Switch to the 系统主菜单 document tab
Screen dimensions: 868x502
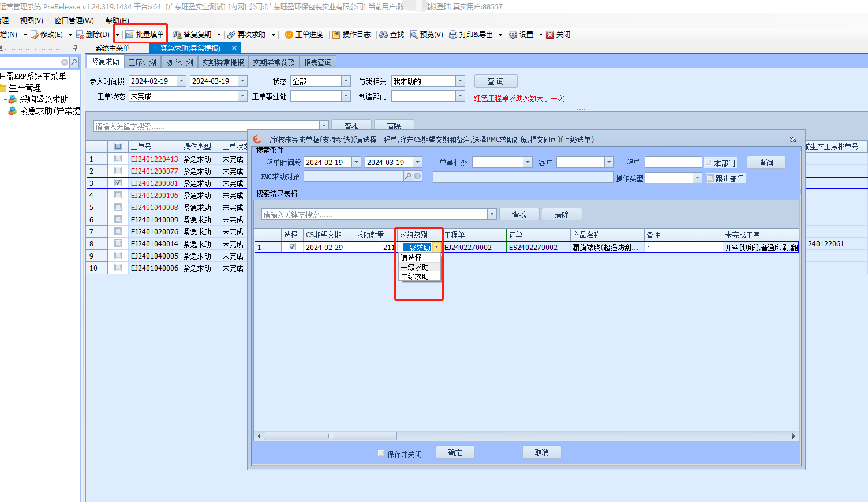(113, 48)
